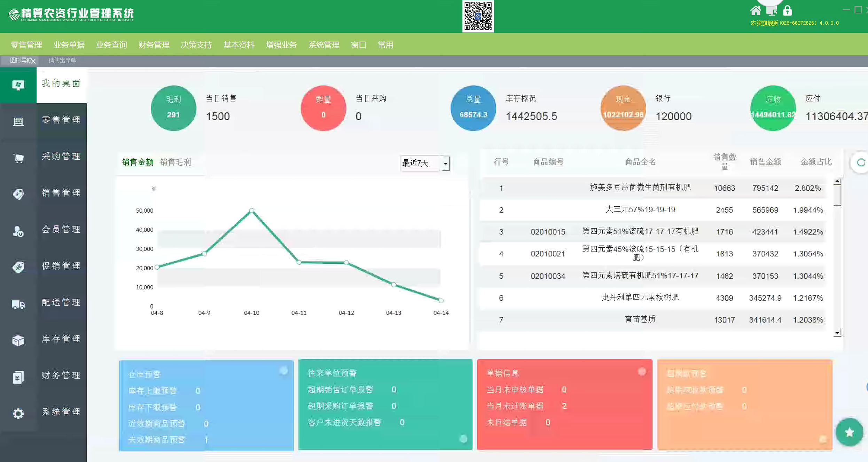Click the system management gear icon
Viewport: 868px width, 462px height.
(18, 413)
